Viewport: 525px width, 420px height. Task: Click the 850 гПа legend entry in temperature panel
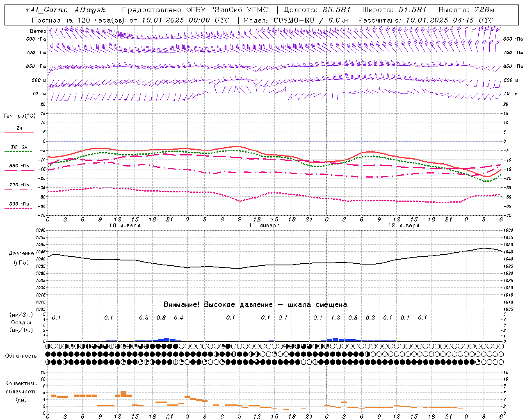[x=19, y=166]
